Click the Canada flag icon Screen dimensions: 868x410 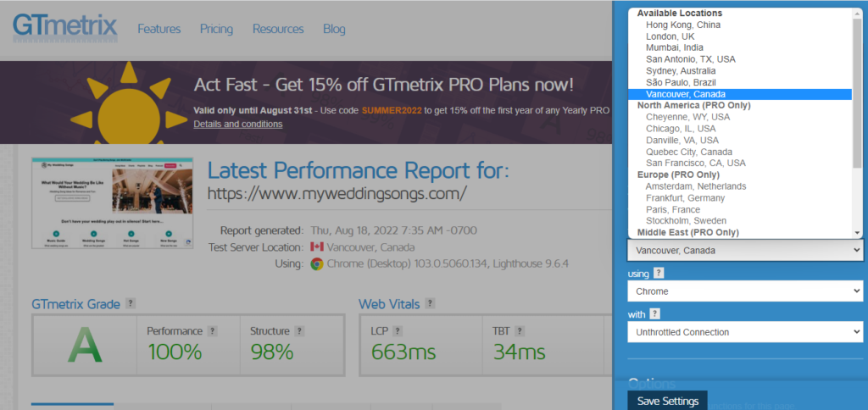317,247
